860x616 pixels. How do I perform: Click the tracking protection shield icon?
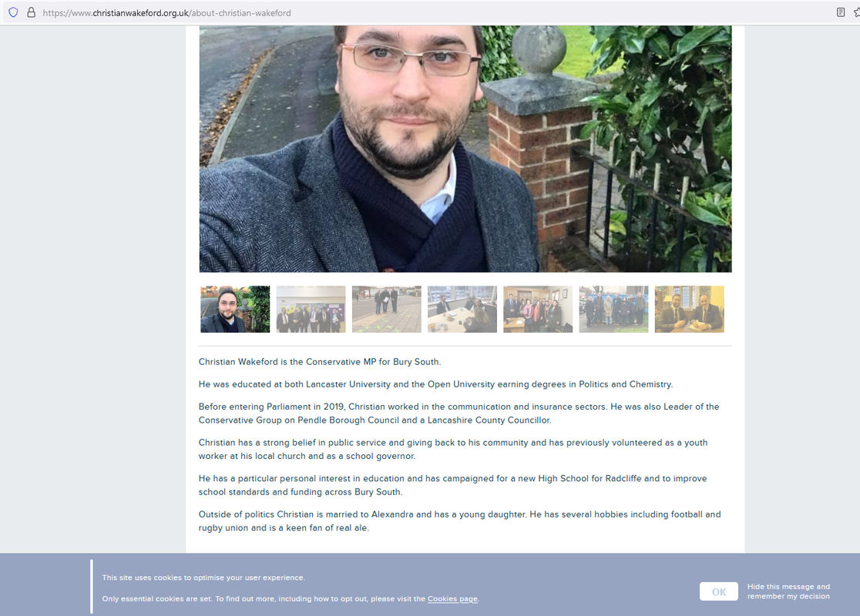[13, 12]
